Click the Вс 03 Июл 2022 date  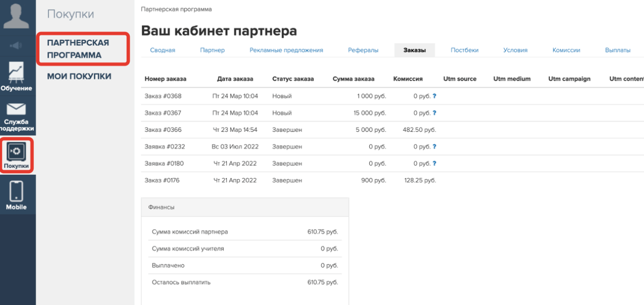[235, 146]
